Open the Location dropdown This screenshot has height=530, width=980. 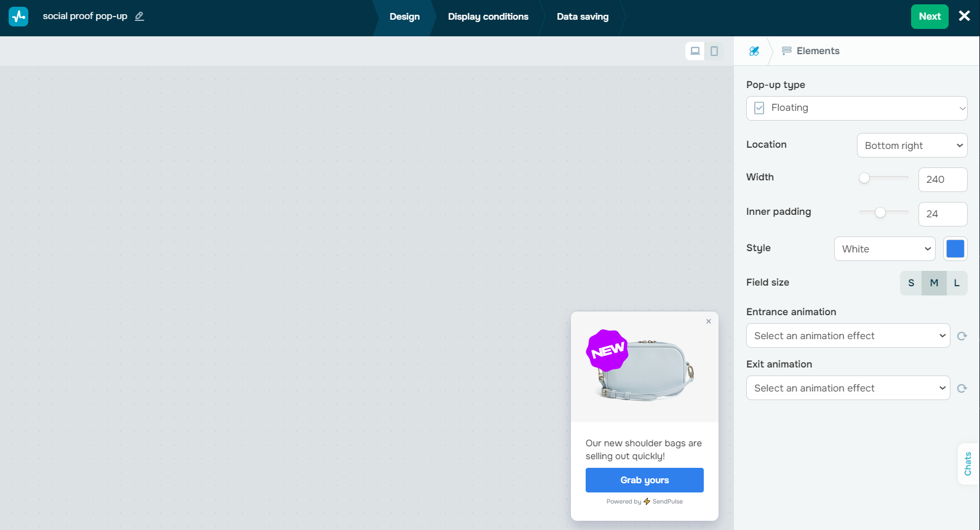pos(912,146)
